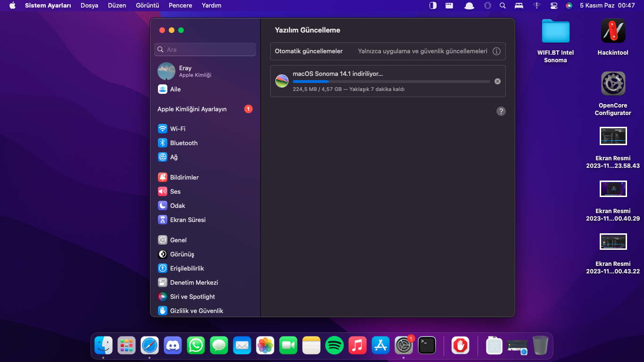Select the Hackintool desktop icon

613,31
